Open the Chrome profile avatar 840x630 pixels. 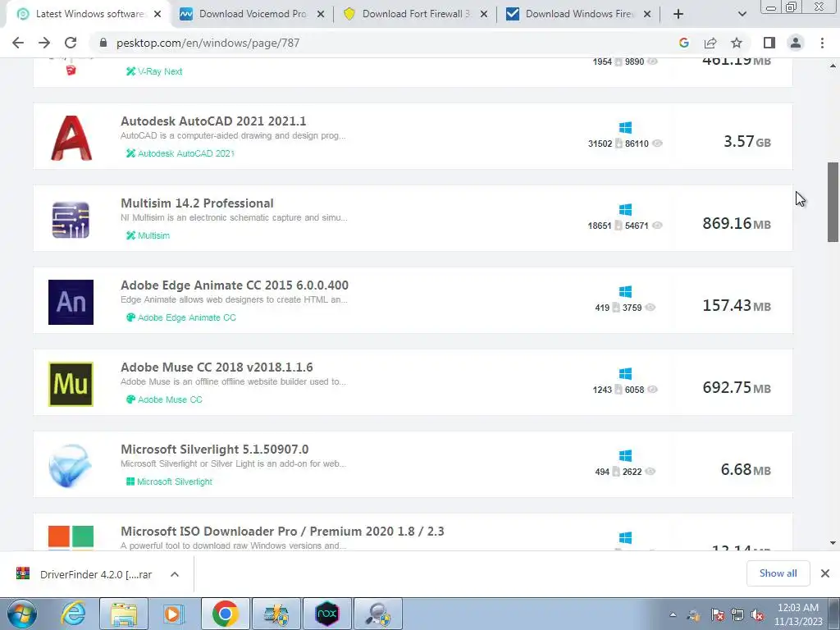[796, 43]
